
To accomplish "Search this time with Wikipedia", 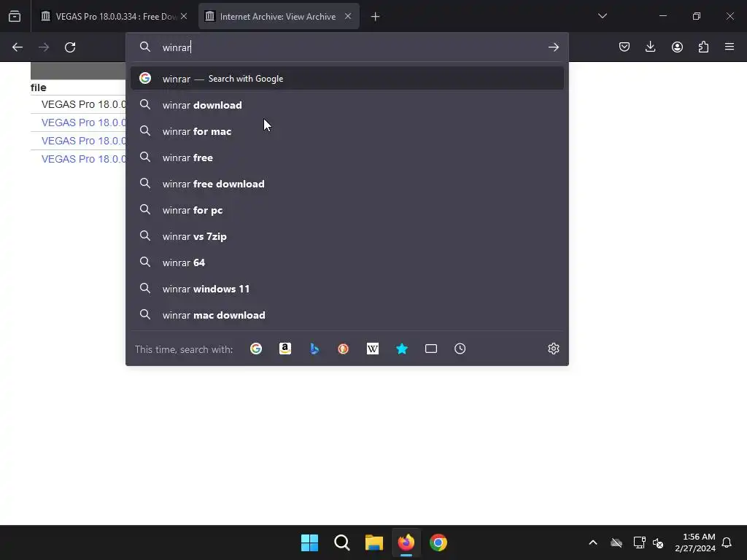I will pos(373,349).
